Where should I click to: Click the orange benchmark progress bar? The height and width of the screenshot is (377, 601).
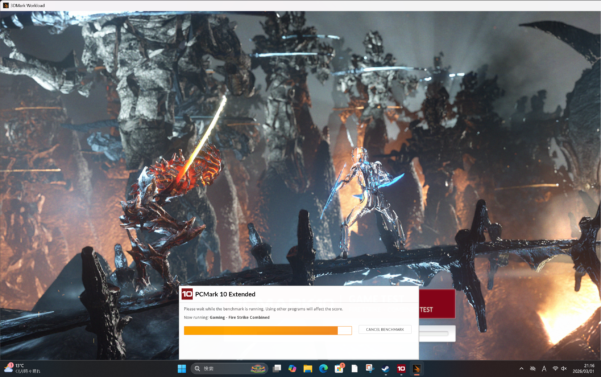point(268,330)
